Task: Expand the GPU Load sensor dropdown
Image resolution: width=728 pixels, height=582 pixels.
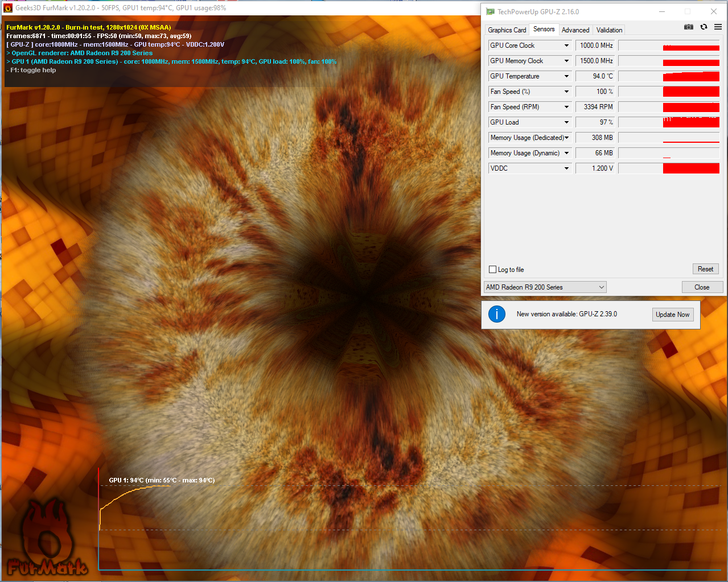Action: [x=566, y=122]
